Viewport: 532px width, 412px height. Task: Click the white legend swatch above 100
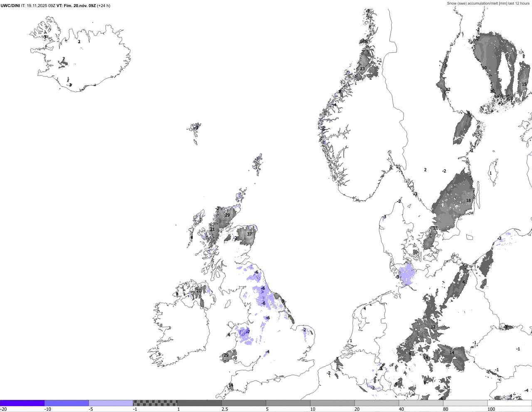click(x=510, y=403)
